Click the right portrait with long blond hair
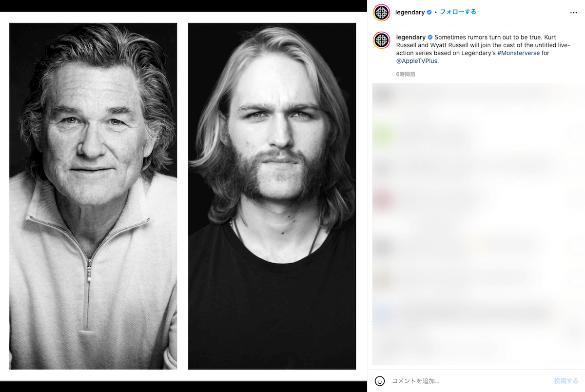This screenshot has height=392, width=585. point(272,196)
